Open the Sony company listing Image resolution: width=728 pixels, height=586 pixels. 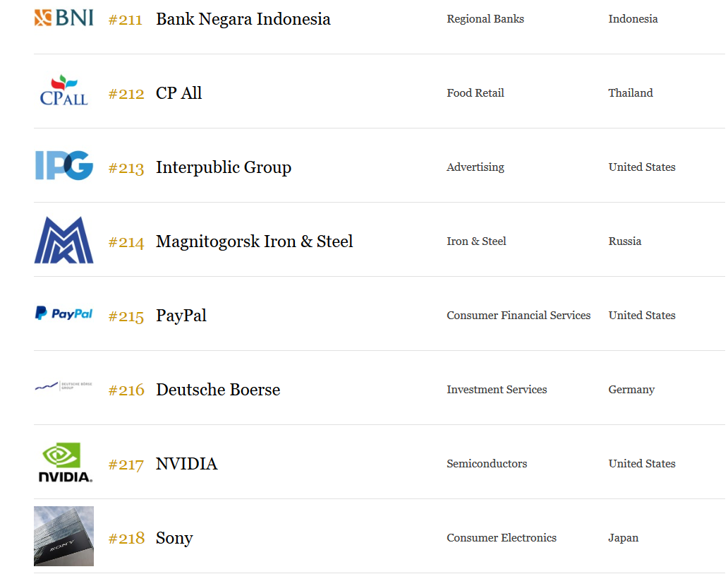pos(174,538)
